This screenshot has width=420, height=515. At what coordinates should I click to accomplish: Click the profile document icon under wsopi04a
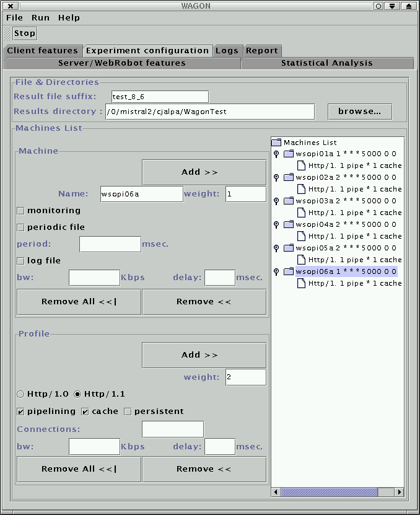pyautogui.click(x=302, y=236)
